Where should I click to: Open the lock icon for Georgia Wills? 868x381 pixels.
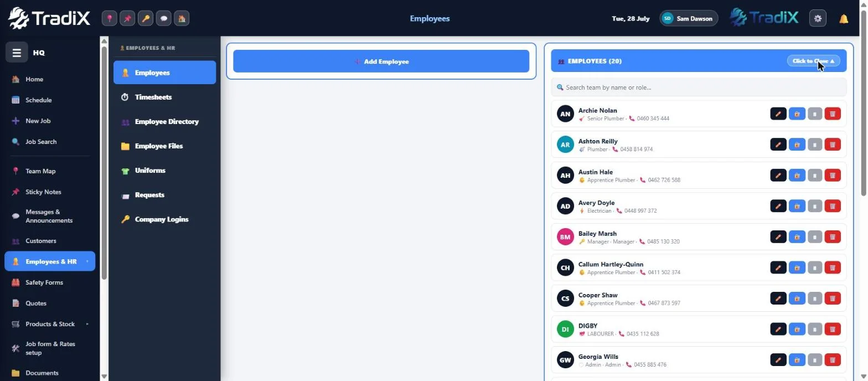point(797,360)
